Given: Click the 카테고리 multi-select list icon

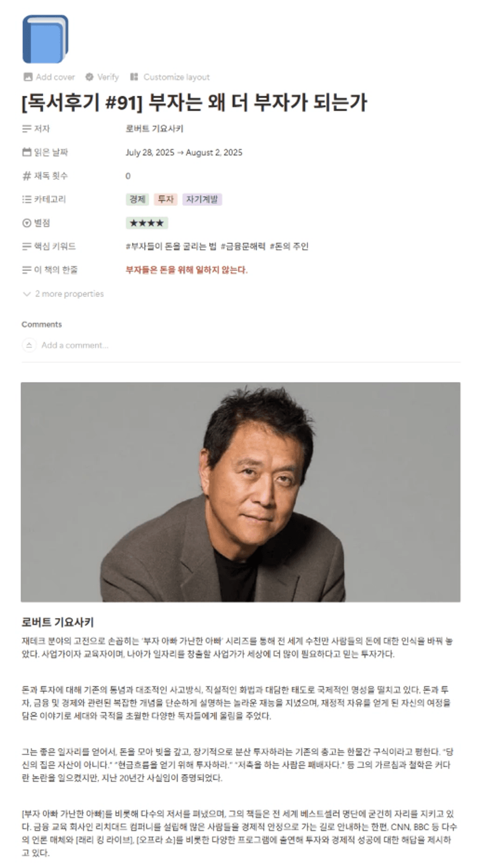Looking at the screenshot, I should (x=26, y=199).
